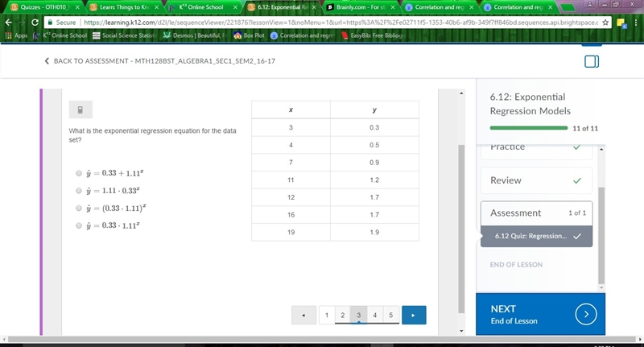Switch to Brainly.com tab
The height and width of the screenshot is (347, 644).
(361, 7)
